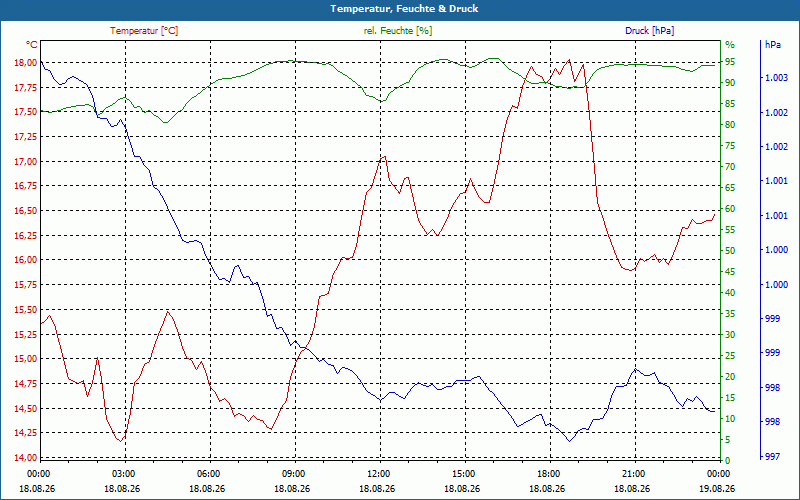Screen dimensions: 800x500
Task: Click the green '75' humidity axis value
Action: point(730,146)
